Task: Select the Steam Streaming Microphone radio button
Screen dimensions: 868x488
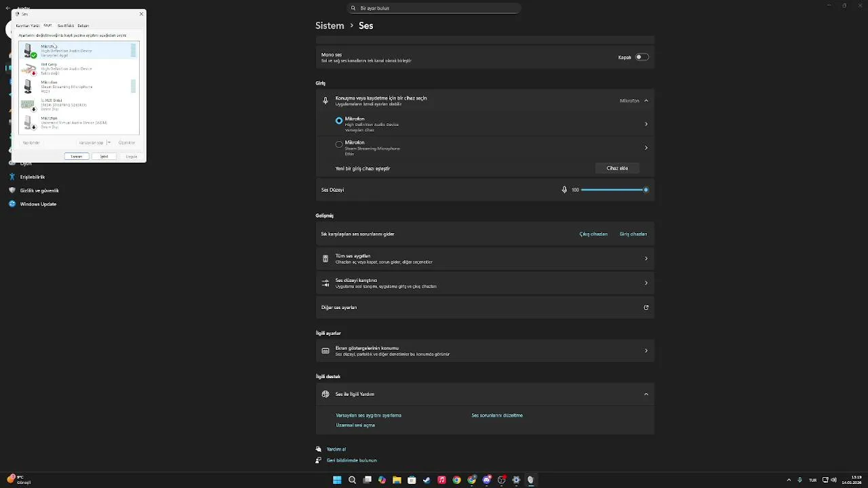Action: pyautogui.click(x=339, y=144)
